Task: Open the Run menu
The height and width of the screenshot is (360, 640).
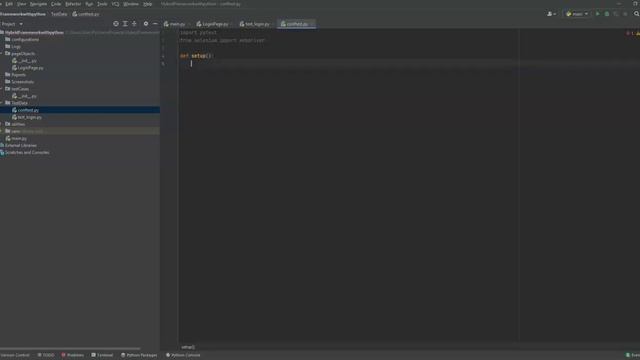Action: [89, 4]
